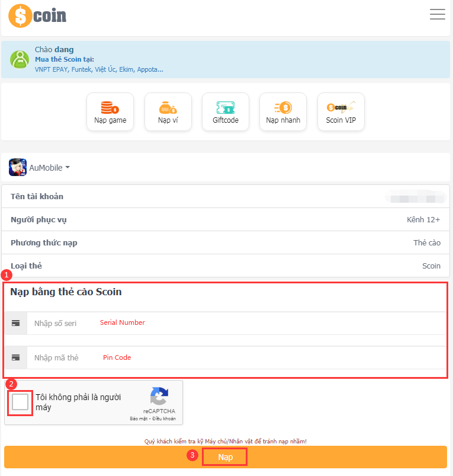Click the card icon beside serial field
Image resolution: width=453 pixels, height=476 pixels.
click(16, 323)
